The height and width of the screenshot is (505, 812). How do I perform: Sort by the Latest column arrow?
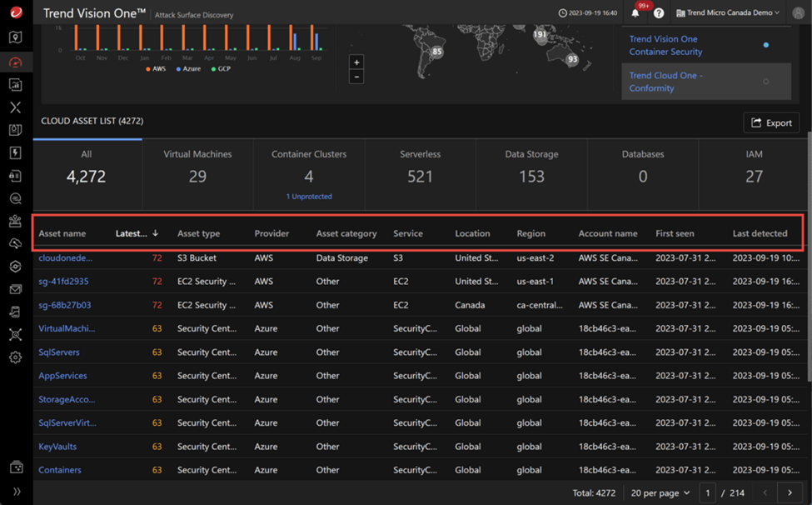pyautogui.click(x=156, y=233)
